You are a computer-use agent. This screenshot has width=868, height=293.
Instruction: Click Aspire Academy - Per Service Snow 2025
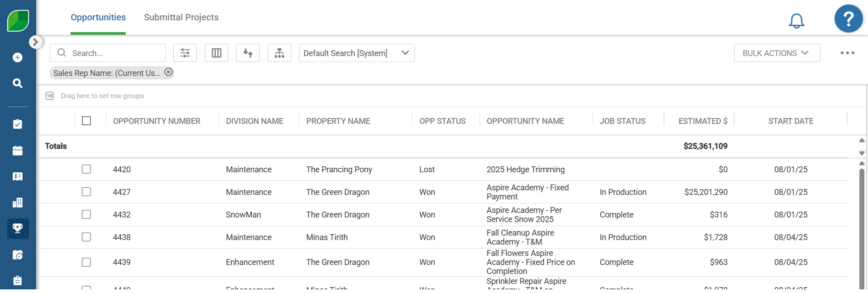pyautogui.click(x=524, y=215)
